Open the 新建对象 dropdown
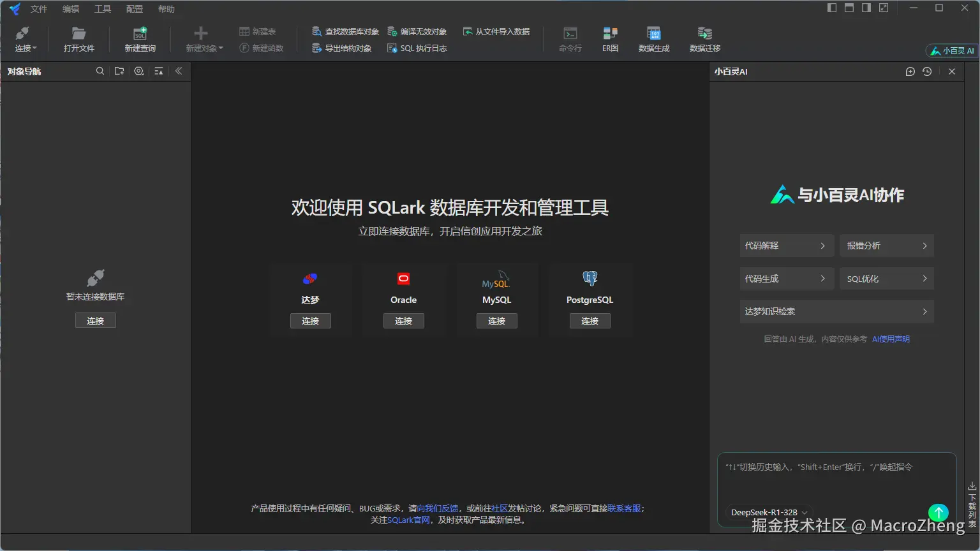 pos(204,40)
